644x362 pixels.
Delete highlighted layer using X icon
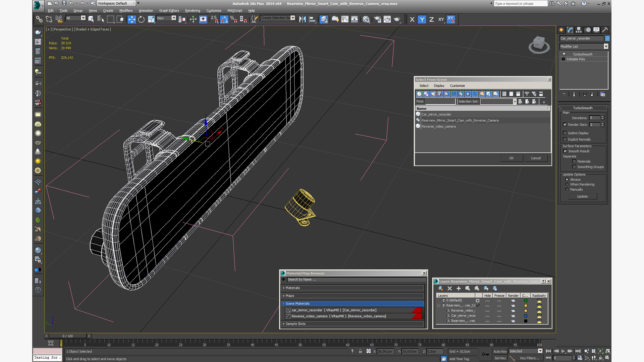click(449, 288)
